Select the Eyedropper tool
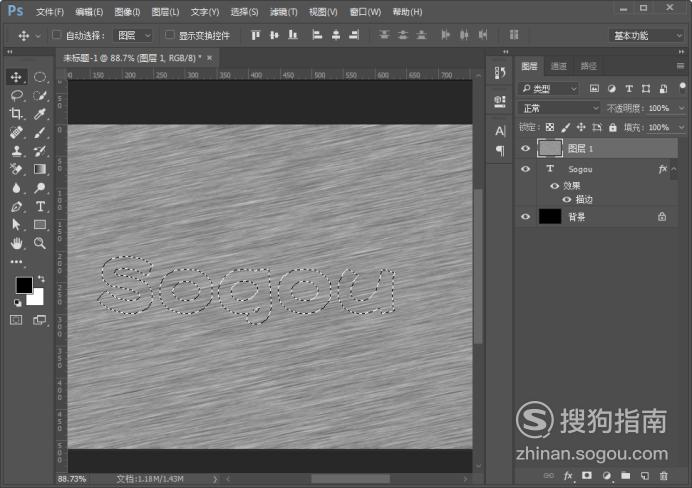Screen dimensions: 692x488 click(40, 114)
